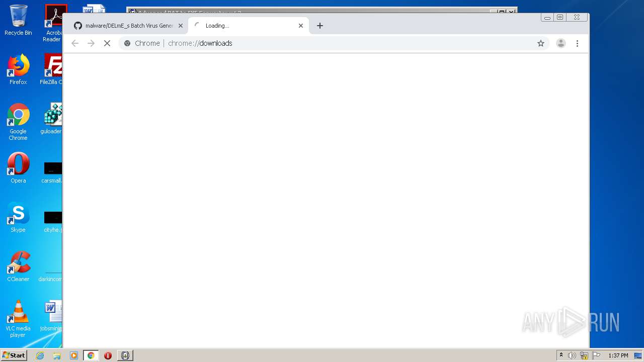Close the Chrome window

(x=577, y=17)
